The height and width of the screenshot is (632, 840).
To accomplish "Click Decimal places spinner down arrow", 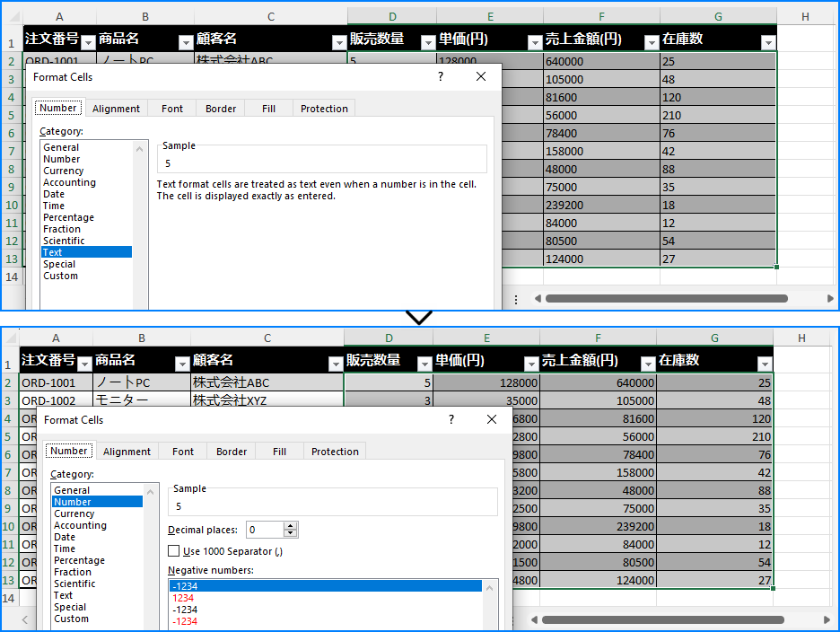I will pos(291,533).
